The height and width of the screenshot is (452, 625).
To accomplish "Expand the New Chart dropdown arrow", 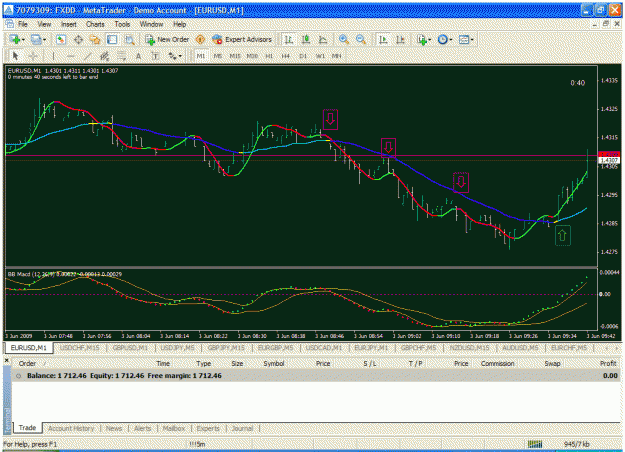I will [x=23, y=40].
